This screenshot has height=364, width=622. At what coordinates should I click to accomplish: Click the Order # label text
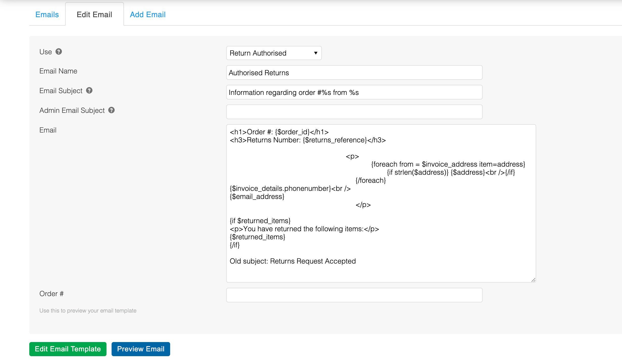pyautogui.click(x=51, y=294)
